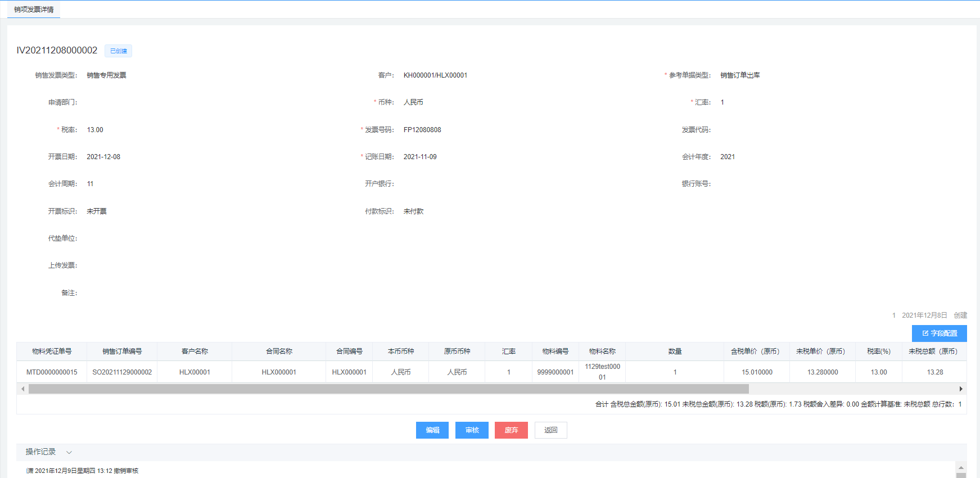Click the 操作记录 section title
Viewport: 980px width, 478px height.
tap(40, 452)
